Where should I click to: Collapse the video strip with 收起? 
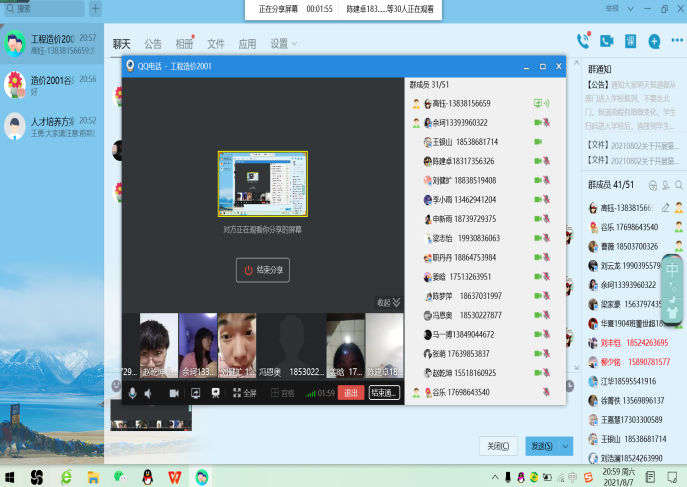388,302
